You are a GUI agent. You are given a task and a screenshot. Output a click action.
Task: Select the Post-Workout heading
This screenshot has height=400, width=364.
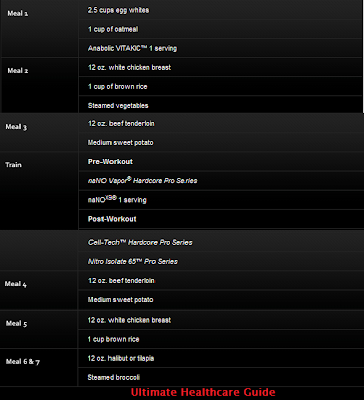point(112,219)
